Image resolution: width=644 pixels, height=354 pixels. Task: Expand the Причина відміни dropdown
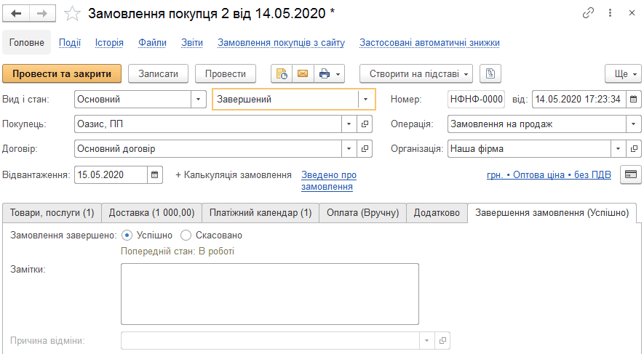pyautogui.click(x=426, y=340)
